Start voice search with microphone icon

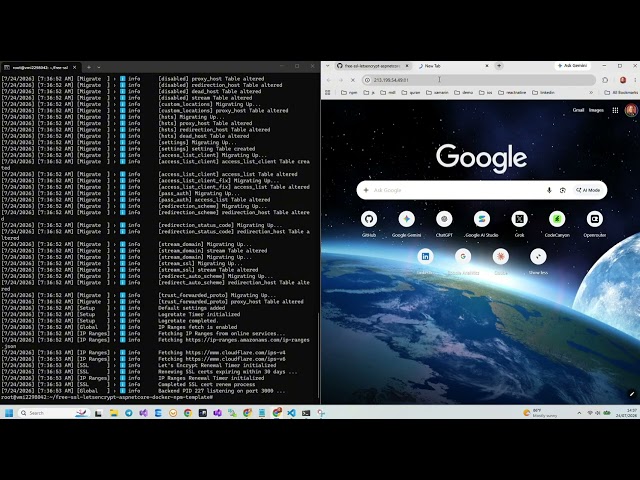click(549, 190)
